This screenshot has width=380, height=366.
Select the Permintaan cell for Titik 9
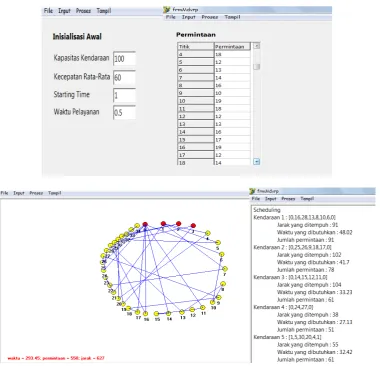coord(232,93)
